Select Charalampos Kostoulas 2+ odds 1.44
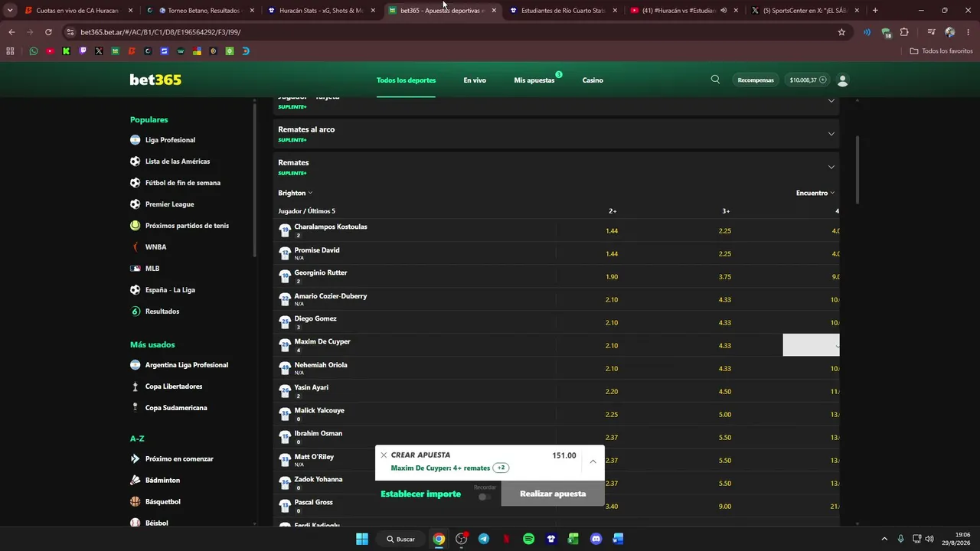 pos(612,230)
